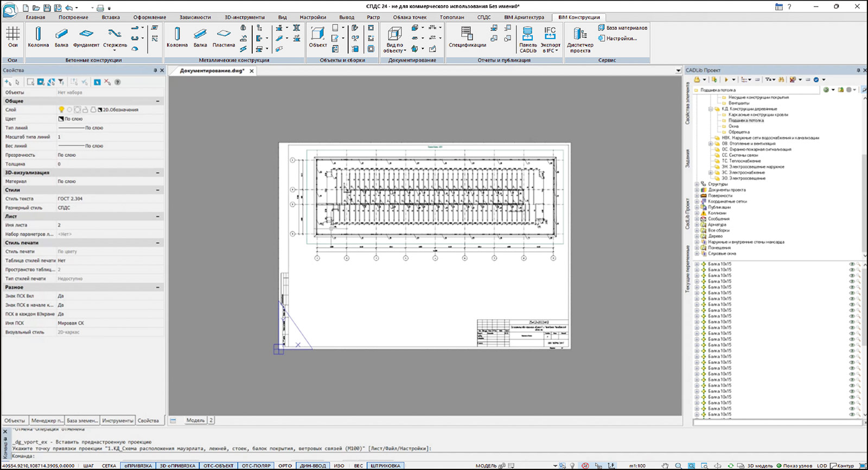Toggle ОТС-ПОЛЯР in status bar
Screen dimensions: 868x470
(256, 466)
